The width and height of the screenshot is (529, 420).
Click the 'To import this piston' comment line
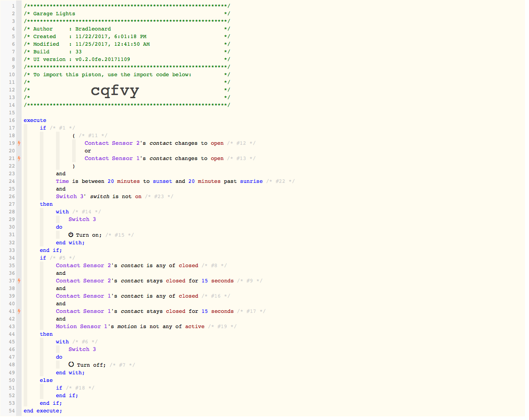tap(112, 75)
